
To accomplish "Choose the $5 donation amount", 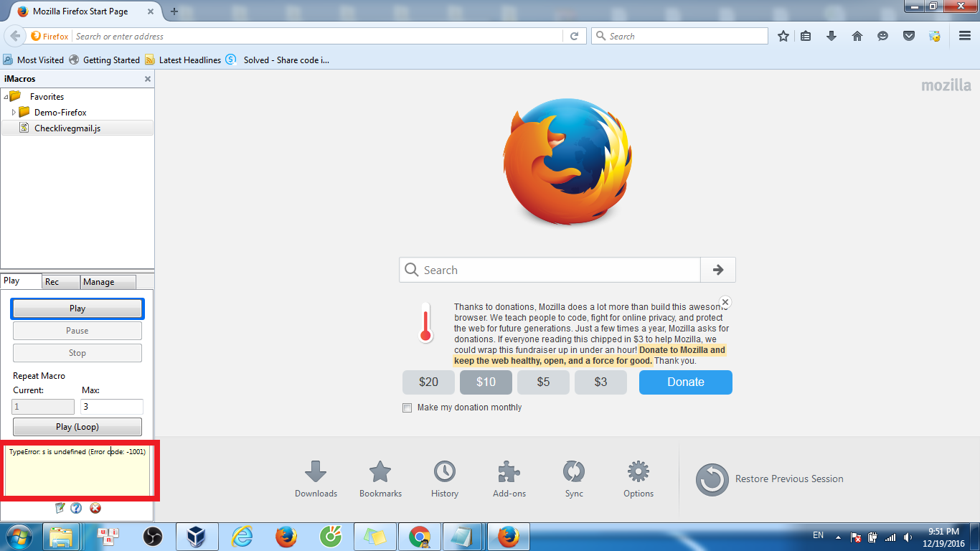I will point(543,382).
